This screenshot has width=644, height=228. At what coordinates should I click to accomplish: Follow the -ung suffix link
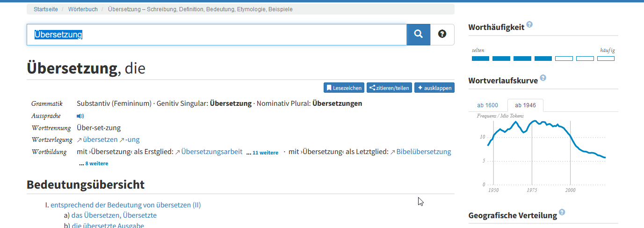132,140
